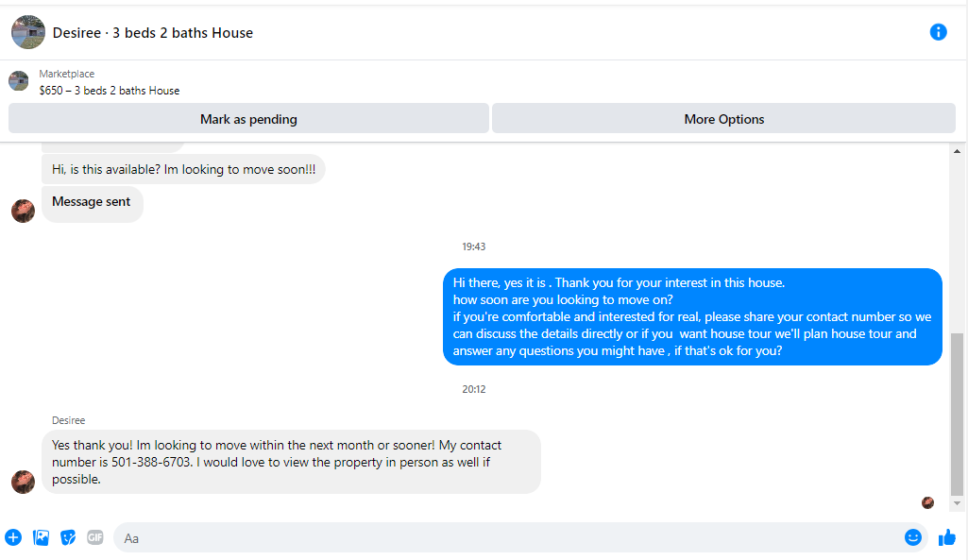Image resolution: width=968 pixels, height=560 pixels.
Task: Attach a photo using the image icon
Action: pyautogui.click(x=41, y=537)
